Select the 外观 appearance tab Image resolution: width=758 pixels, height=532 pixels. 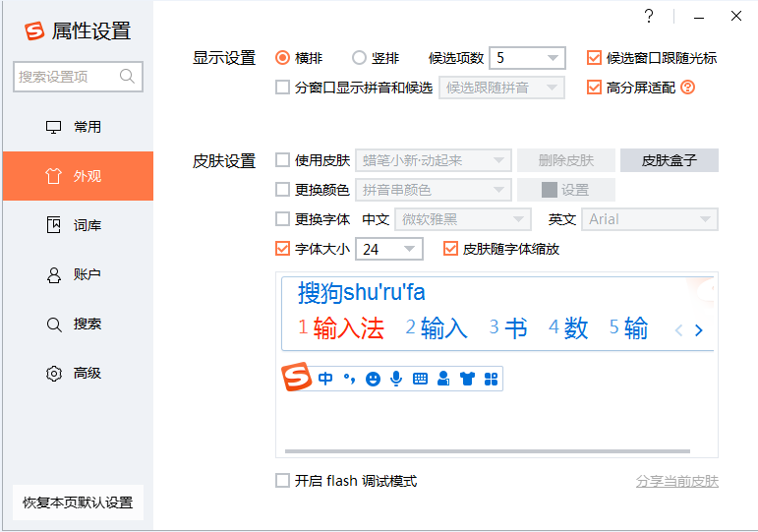(78, 176)
